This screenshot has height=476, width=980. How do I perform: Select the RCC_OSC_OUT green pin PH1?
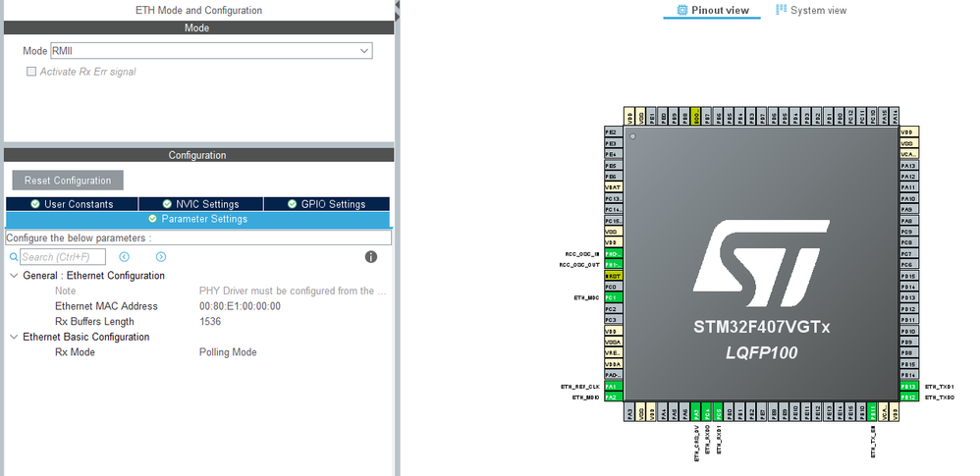click(614, 265)
